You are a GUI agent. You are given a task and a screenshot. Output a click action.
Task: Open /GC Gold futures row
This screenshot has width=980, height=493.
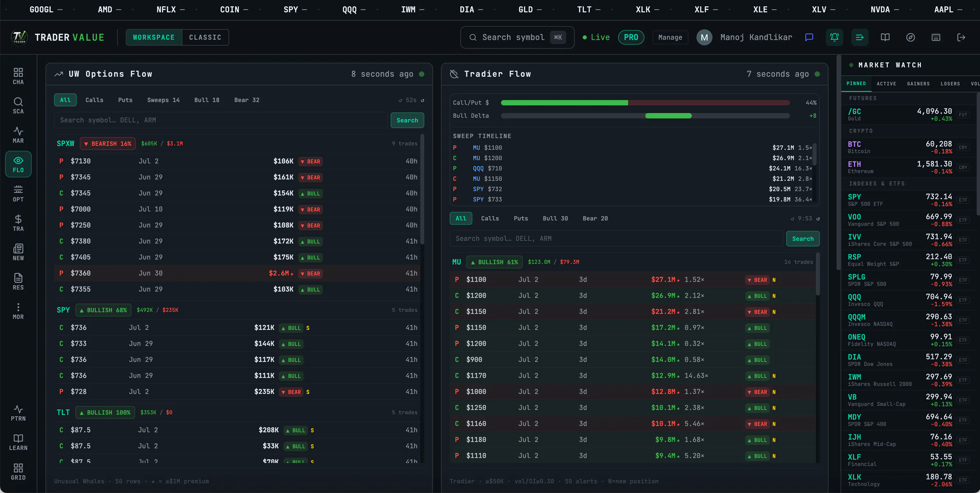909,114
